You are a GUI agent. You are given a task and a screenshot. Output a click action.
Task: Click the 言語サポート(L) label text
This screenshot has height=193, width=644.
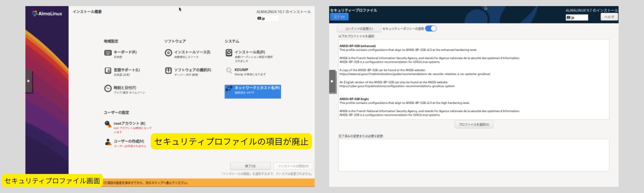tap(127, 70)
